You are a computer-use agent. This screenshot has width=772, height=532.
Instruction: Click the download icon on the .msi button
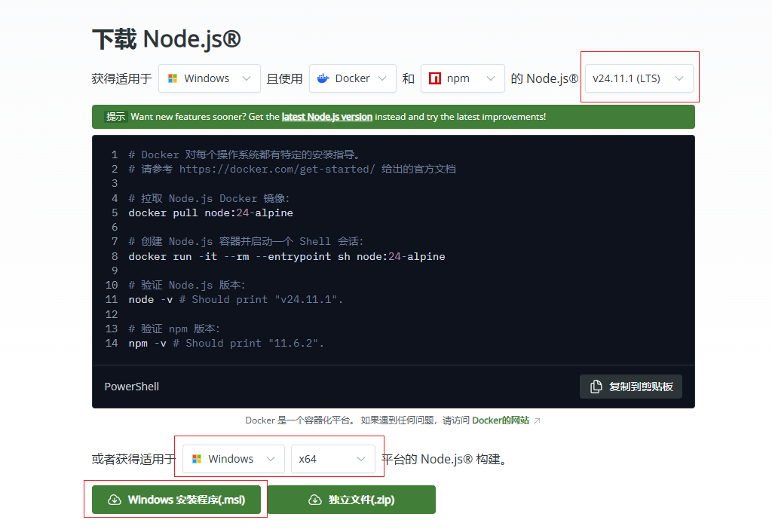[115, 499]
